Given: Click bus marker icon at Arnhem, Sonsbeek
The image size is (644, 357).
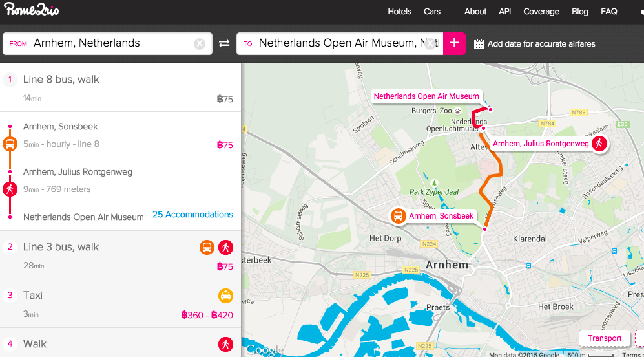Looking at the screenshot, I should [x=398, y=216].
